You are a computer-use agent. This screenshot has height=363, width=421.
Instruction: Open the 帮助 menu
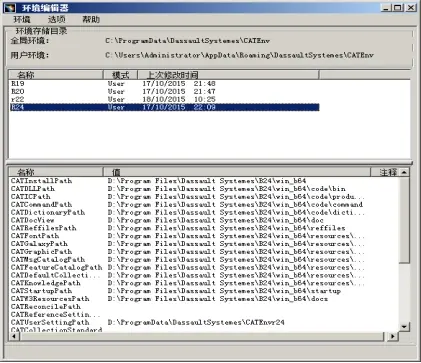(91, 19)
